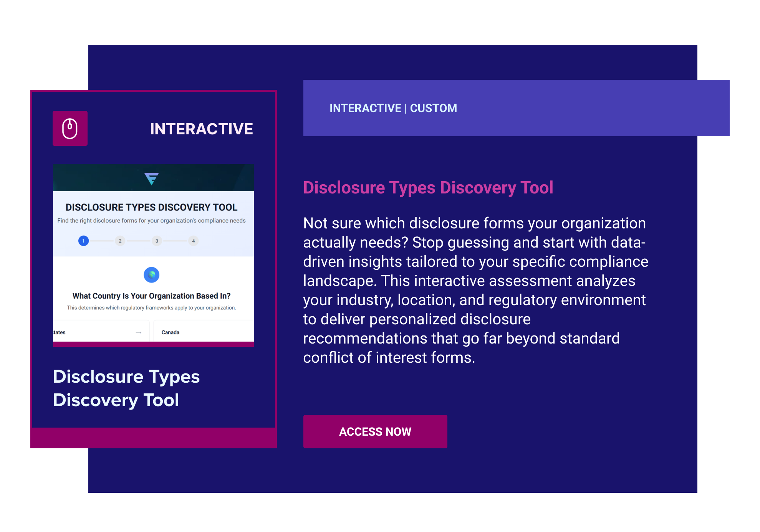This screenshot has width=760, height=532.
Task: Click the arrow on the States option
Action: [x=139, y=332]
